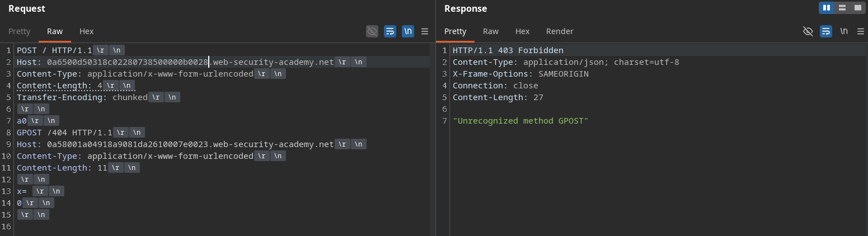Open the Hex tab in Request panel
Screen dimensions: 868x236
(87, 31)
